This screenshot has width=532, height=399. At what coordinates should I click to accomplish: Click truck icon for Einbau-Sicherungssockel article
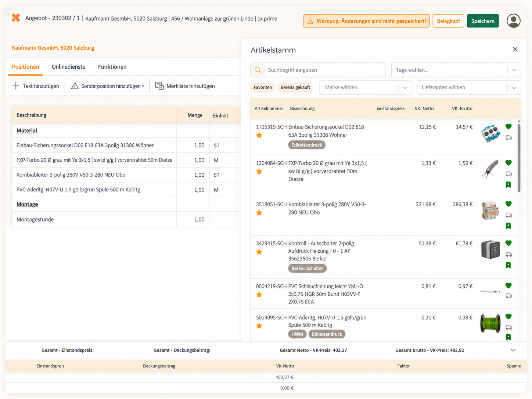click(x=508, y=138)
